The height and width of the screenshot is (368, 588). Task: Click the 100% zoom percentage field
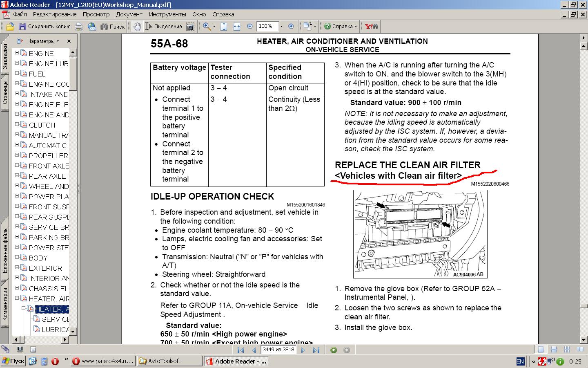pyautogui.click(x=267, y=26)
